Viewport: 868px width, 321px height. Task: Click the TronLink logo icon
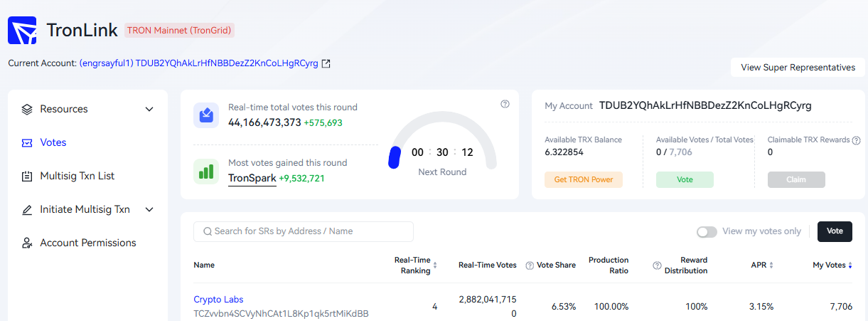point(22,31)
